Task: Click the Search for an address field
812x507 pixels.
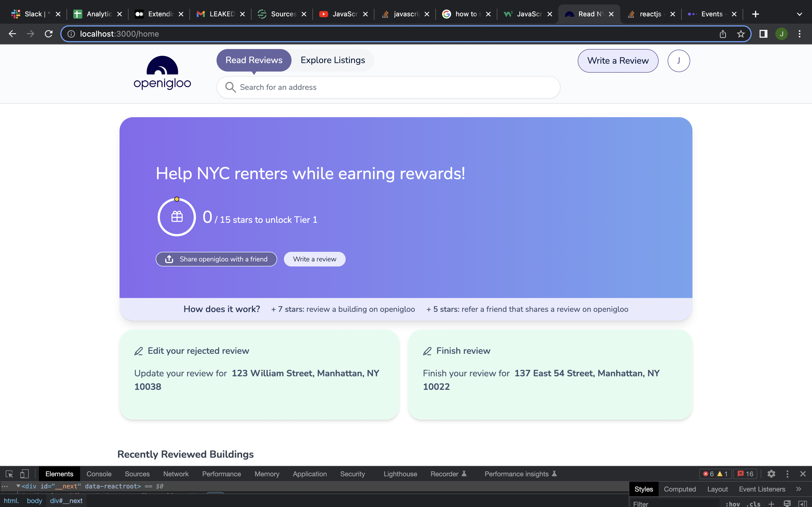Action: pos(388,87)
